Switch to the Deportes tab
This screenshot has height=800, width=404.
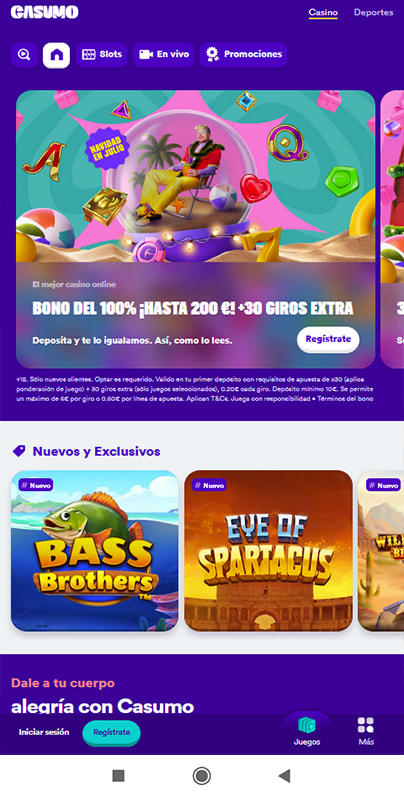[x=373, y=13]
